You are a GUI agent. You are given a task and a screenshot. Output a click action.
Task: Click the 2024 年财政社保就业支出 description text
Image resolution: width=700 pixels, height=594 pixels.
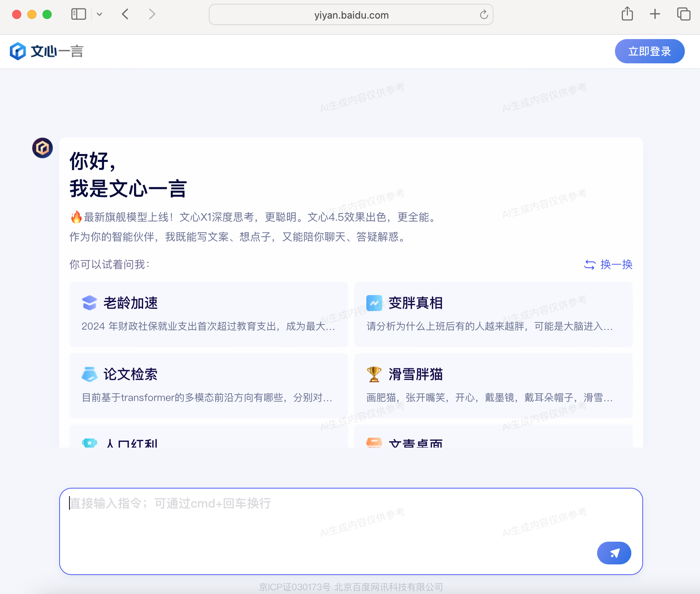(x=208, y=326)
